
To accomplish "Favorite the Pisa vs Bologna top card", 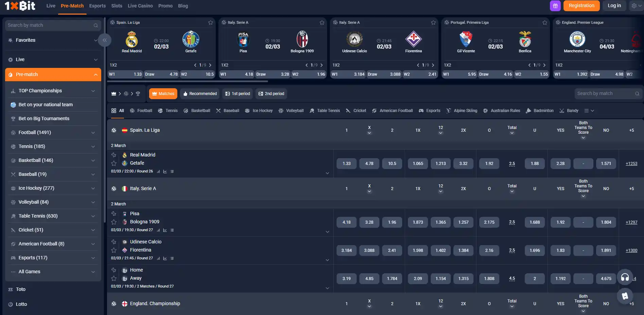I will [x=322, y=22].
